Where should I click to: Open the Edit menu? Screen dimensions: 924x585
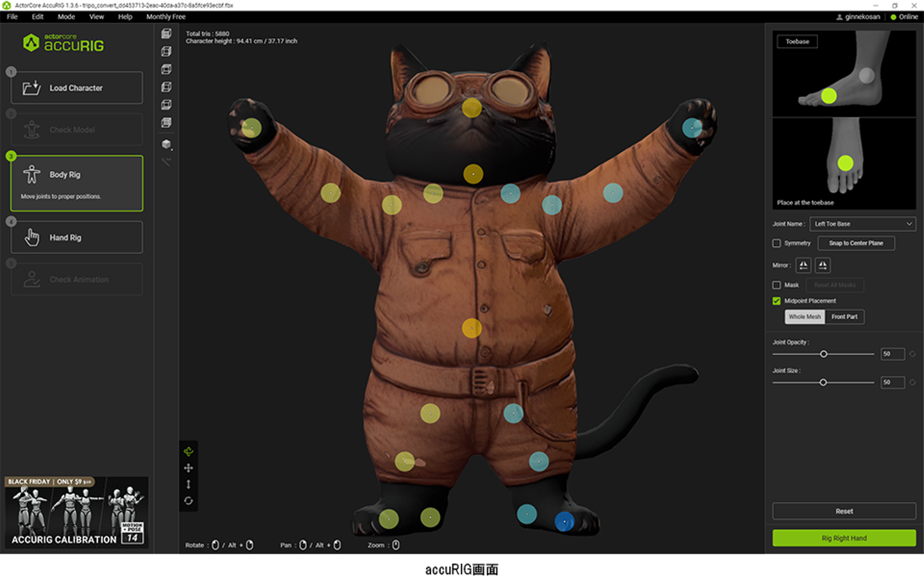tap(38, 17)
